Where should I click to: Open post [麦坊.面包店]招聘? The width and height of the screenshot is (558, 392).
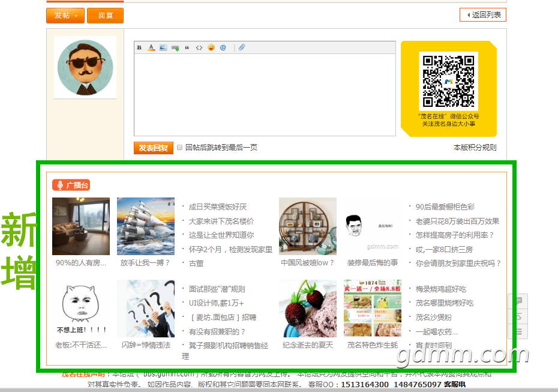pos(223,317)
